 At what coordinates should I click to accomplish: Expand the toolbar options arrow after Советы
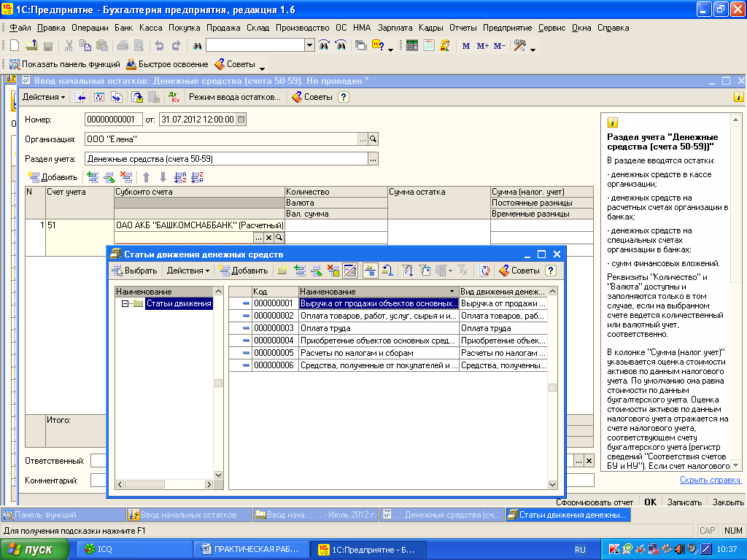pyautogui.click(x=262, y=69)
